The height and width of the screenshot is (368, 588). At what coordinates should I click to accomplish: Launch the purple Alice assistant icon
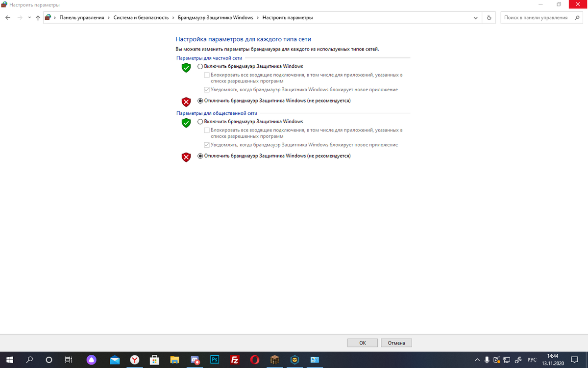[92, 359]
